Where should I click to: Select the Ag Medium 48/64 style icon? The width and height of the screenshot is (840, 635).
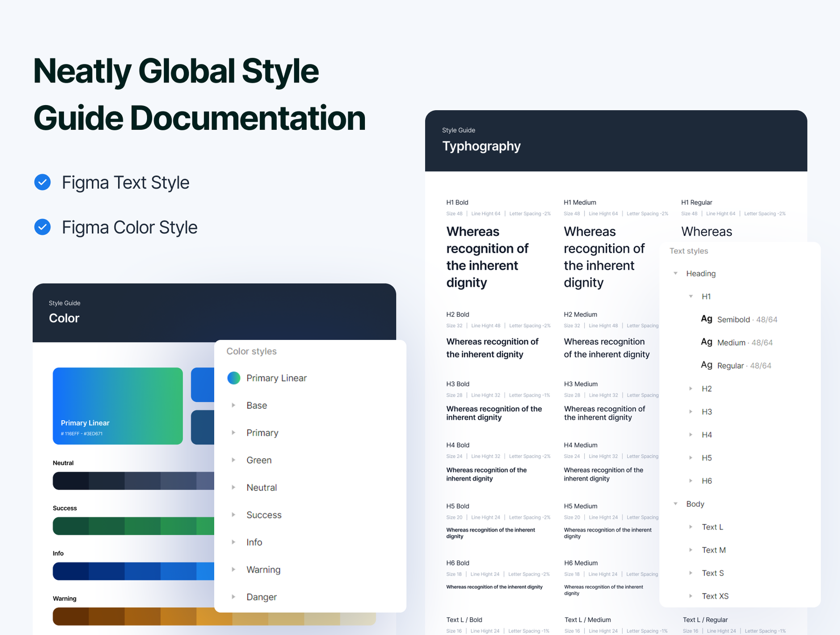point(706,342)
